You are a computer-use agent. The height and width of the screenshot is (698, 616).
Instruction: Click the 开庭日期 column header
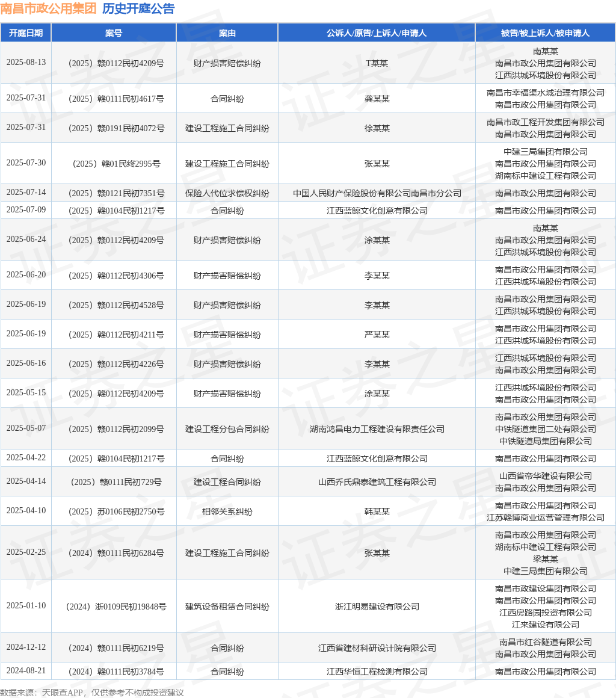(26, 33)
